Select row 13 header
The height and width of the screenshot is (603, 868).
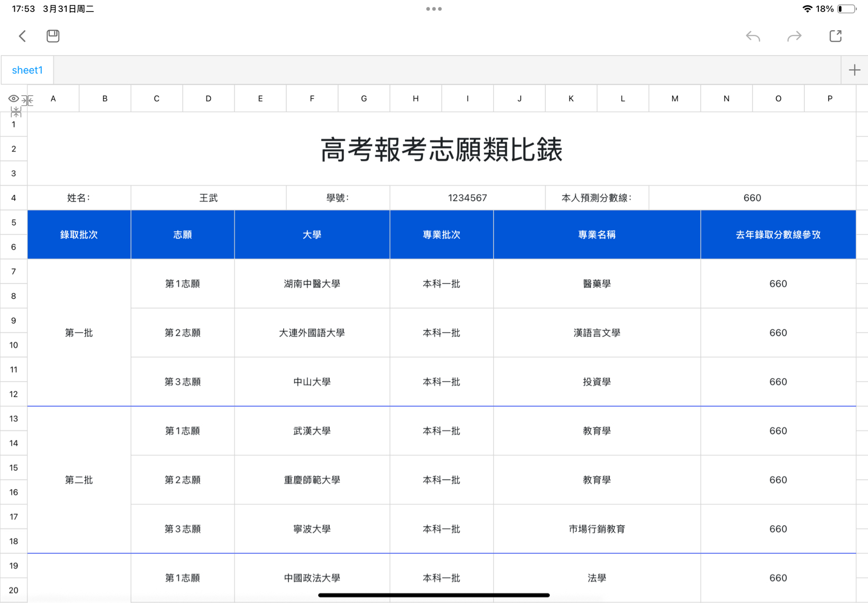14,418
